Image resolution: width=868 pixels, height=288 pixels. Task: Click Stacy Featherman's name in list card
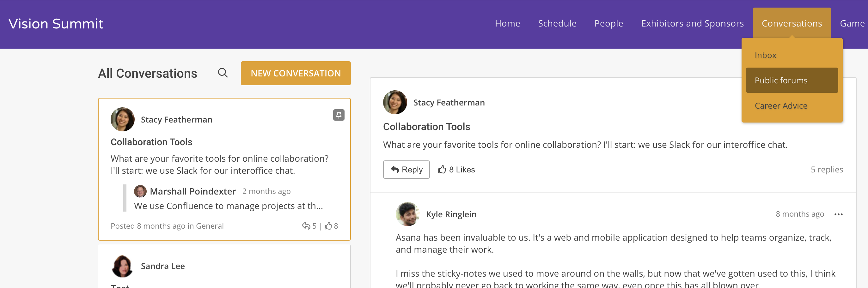pos(176,119)
